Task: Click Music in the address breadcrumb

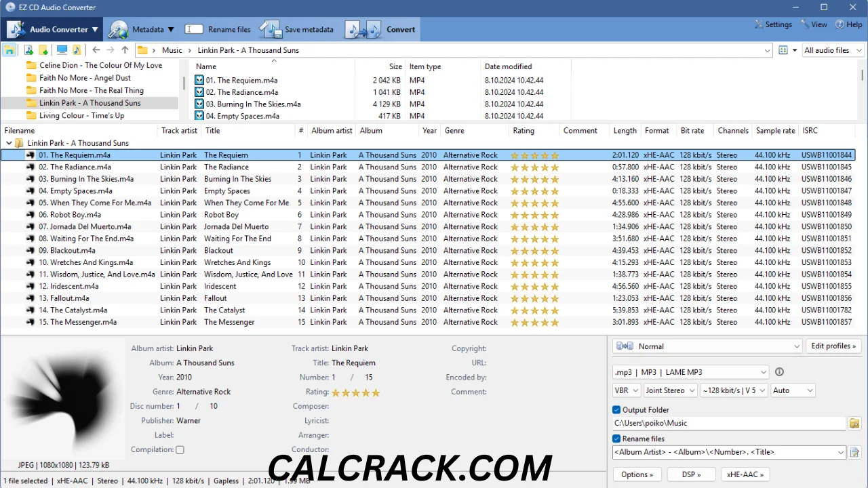Action: point(172,50)
